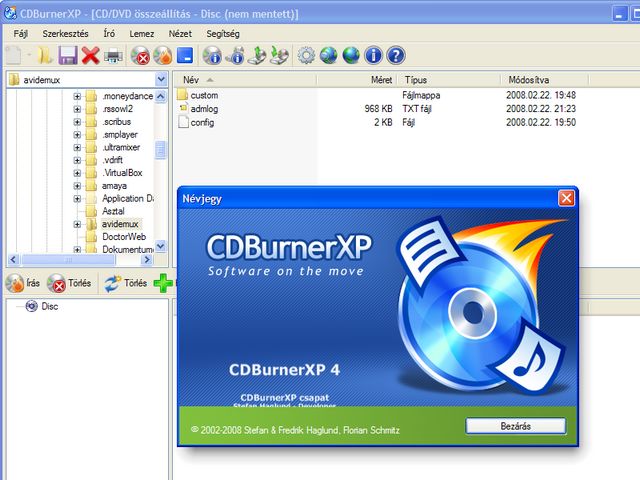Click the 968 KB size cell
640x480 pixels.
pyautogui.click(x=378, y=109)
